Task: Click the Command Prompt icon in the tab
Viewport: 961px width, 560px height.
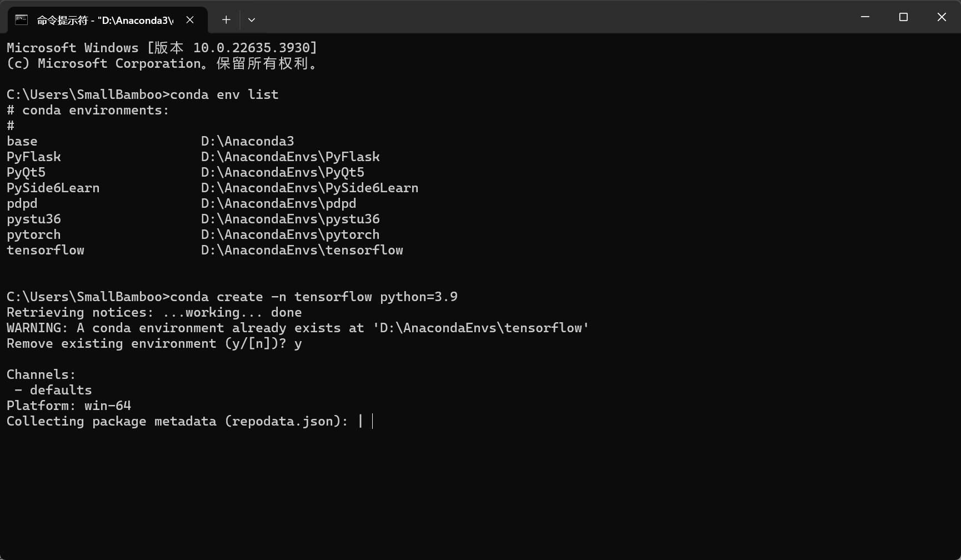Action: click(x=22, y=20)
